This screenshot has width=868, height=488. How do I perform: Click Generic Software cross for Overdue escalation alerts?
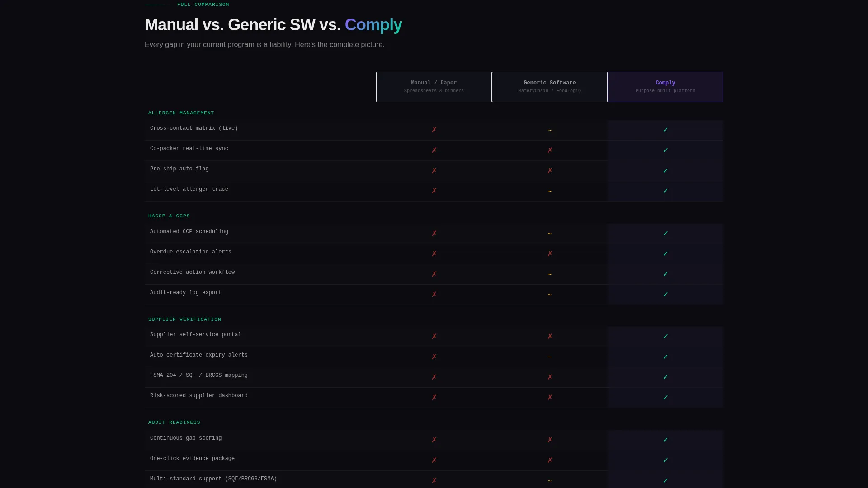pyautogui.click(x=550, y=254)
